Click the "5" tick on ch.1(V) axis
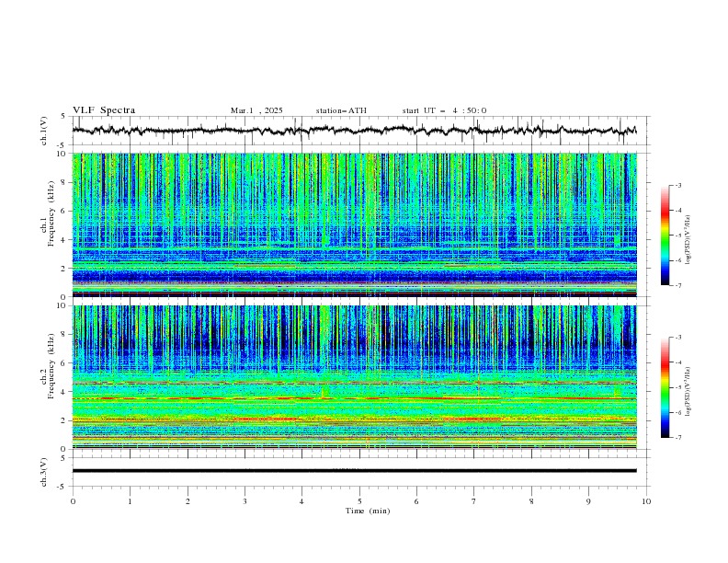728x563 pixels. 63,117
